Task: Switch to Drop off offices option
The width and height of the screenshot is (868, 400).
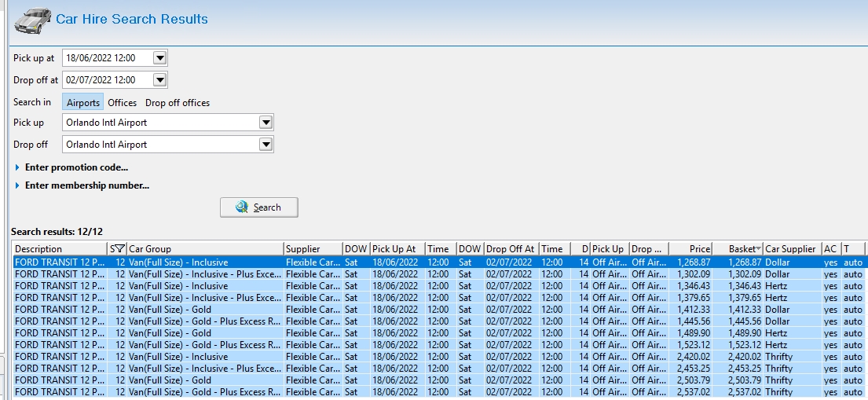Action: [x=178, y=102]
